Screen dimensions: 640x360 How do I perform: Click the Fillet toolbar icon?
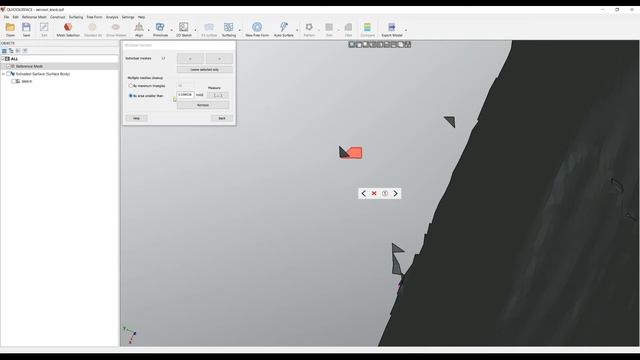(x=348, y=27)
